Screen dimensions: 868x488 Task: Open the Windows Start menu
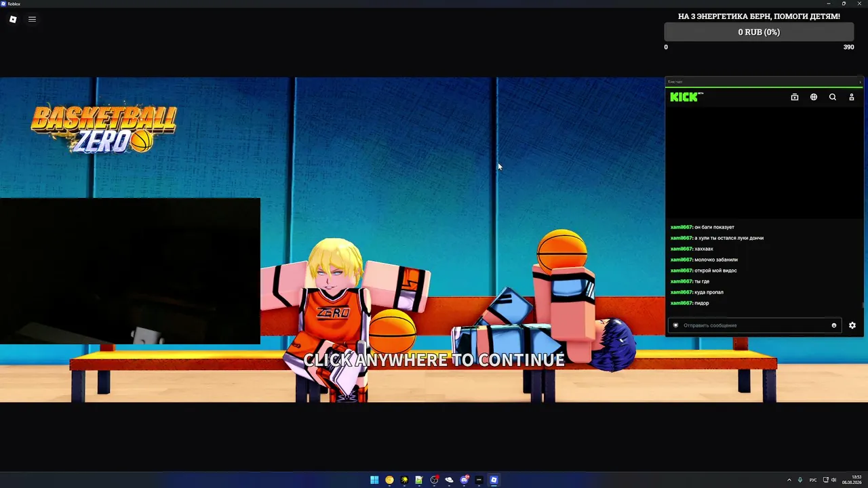coord(374,480)
